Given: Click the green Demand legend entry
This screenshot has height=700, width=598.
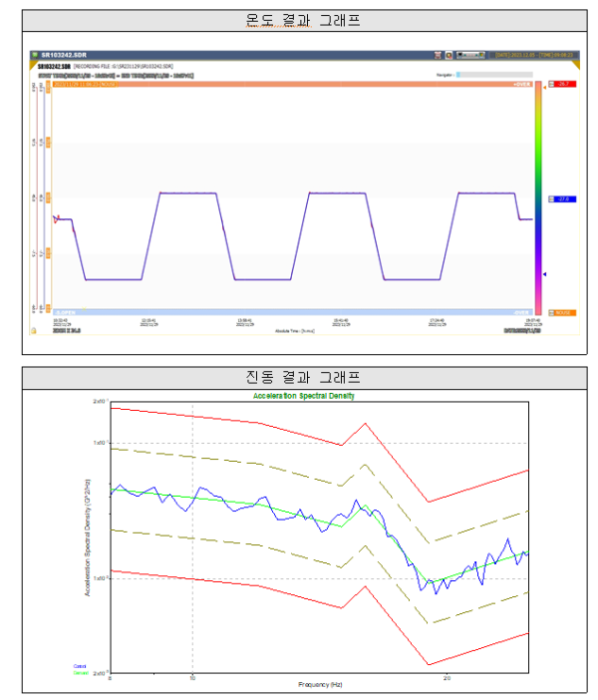Looking at the screenshot, I should coord(81,673).
